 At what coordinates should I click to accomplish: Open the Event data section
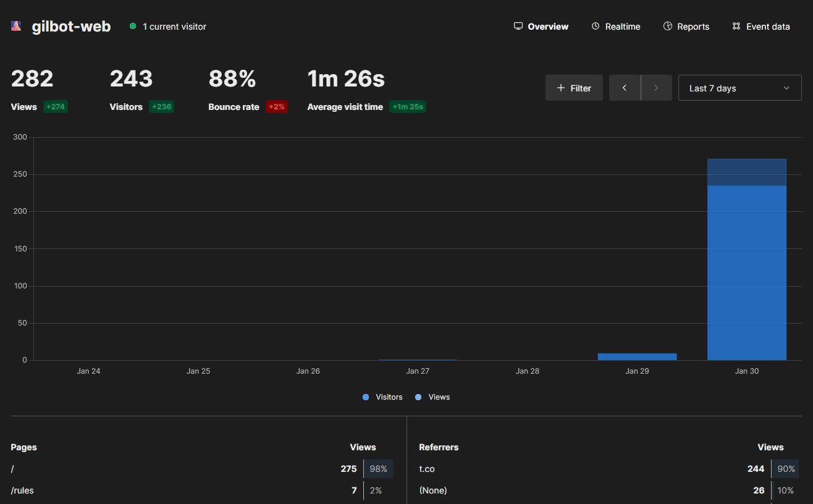(x=767, y=26)
